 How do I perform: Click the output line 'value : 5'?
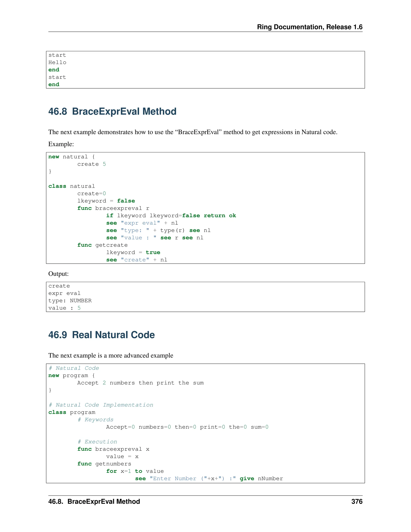(x=64, y=308)
